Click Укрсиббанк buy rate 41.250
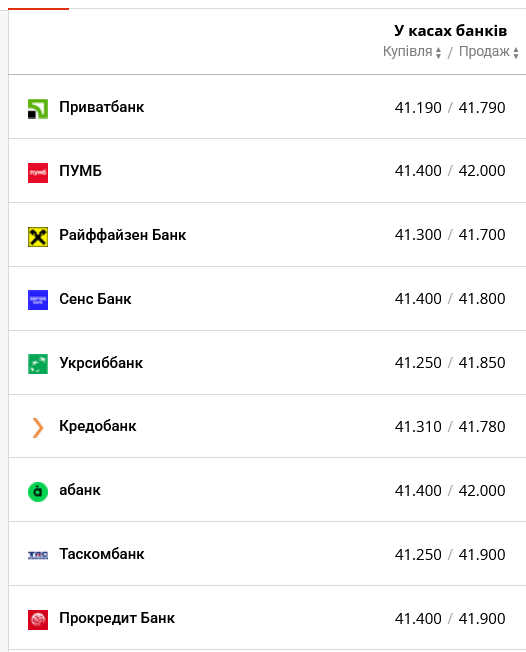 point(418,363)
